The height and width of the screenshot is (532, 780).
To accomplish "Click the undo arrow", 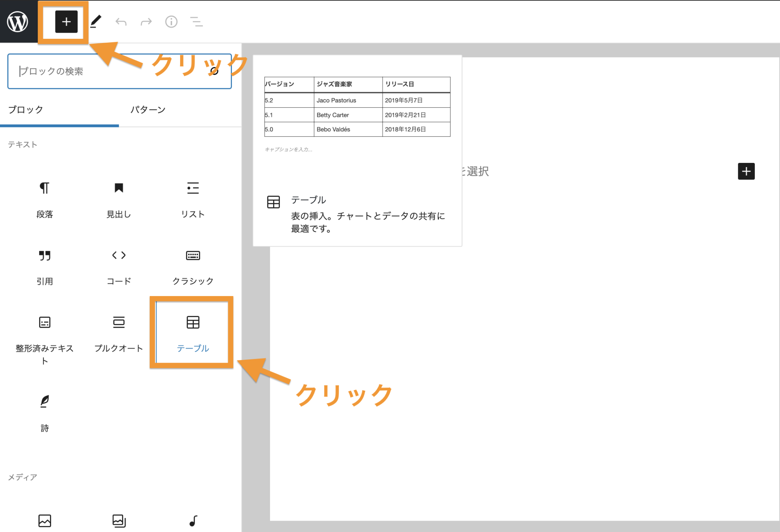I will coord(121,22).
